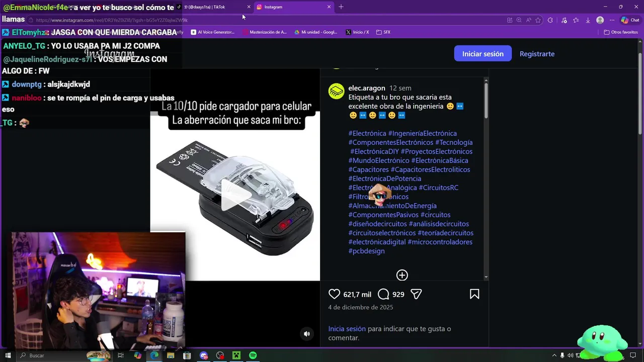Screen dimensions: 644x362
Task: Open the #ProyectosElectrónicos hashtag
Action: click(x=437, y=151)
